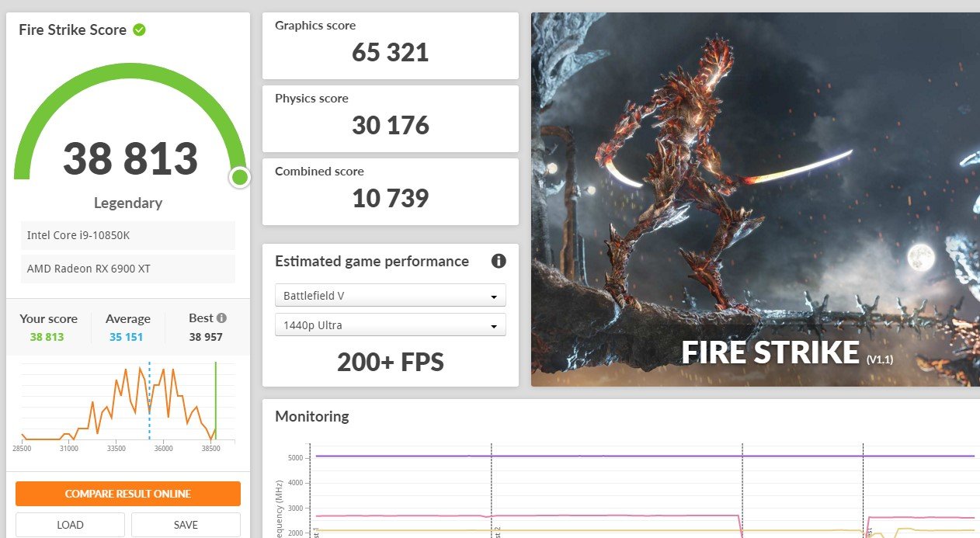Viewport: 980px width, 538px height.
Task: Click the Monitoring section heading
Action: [312, 416]
